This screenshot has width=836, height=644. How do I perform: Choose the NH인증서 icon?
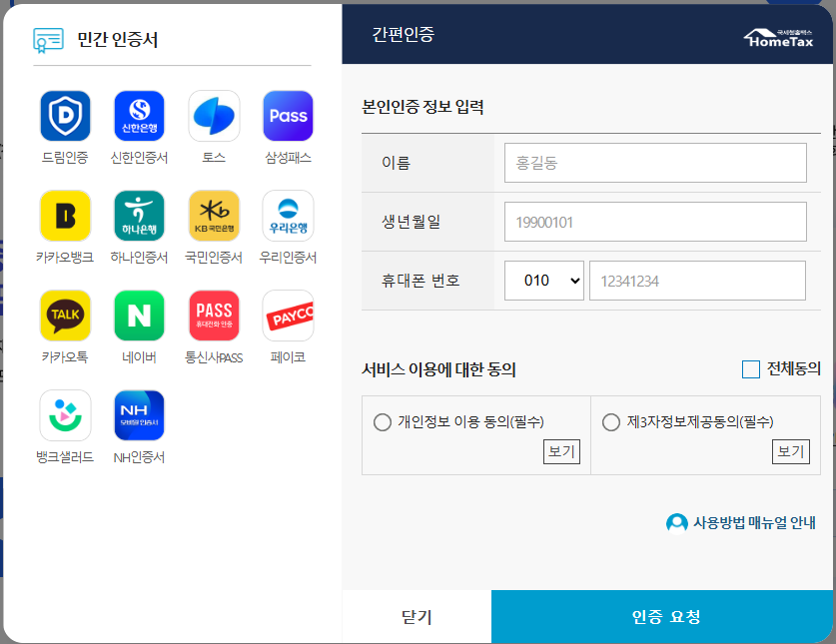(x=139, y=415)
